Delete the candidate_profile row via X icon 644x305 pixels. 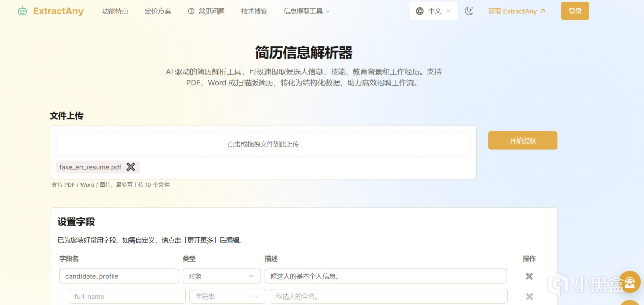pos(529,276)
